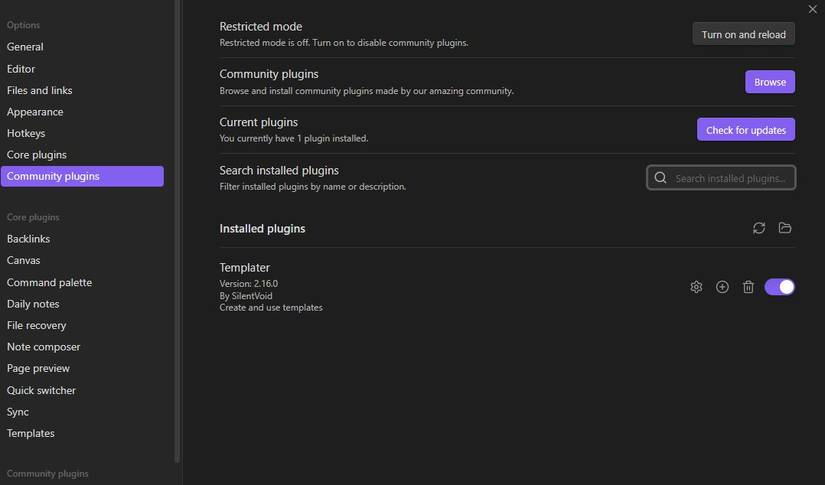Open the General settings tab
The height and width of the screenshot is (485, 825).
pyautogui.click(x=25, y=47)
